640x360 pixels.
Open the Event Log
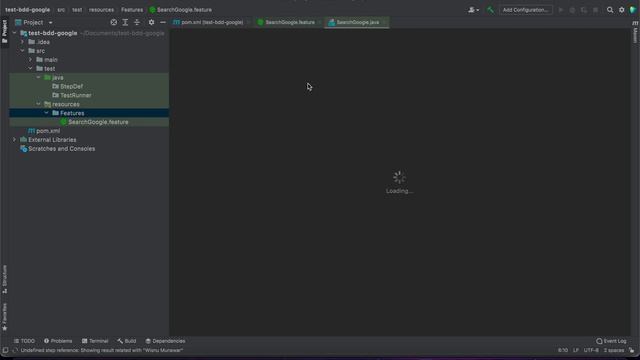tap(611, 341)
